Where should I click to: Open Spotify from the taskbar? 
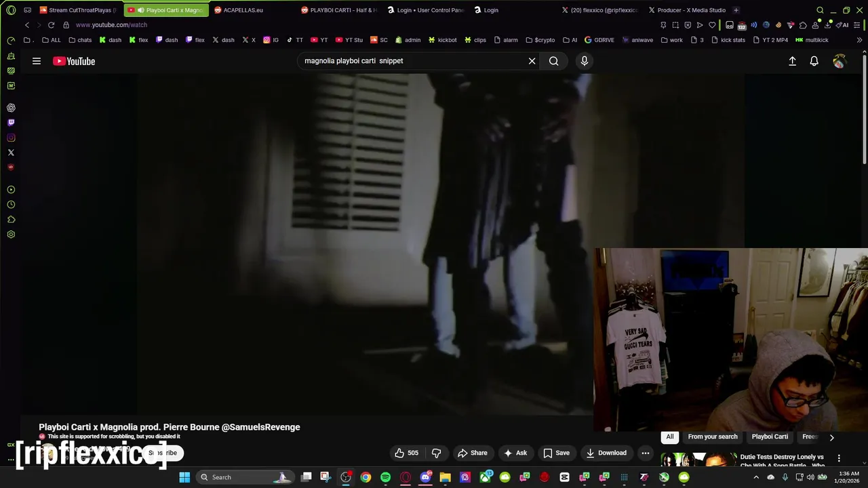pos(386,477)
